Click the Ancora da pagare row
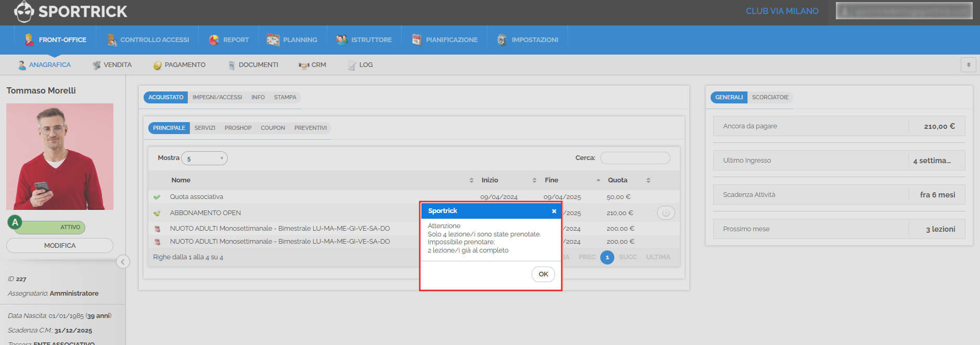The image size is (980, 345). (x=839, y=126)
